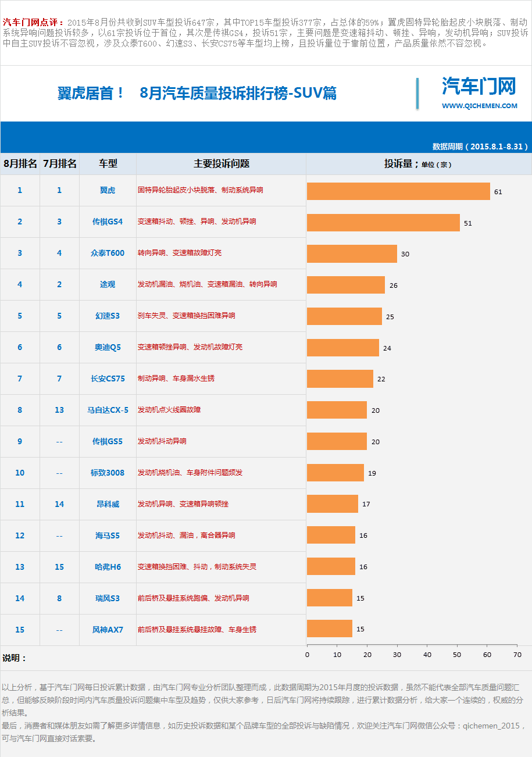Click the 昂科威 bar valued 17
Screen dimensions: 532x757
333,504
